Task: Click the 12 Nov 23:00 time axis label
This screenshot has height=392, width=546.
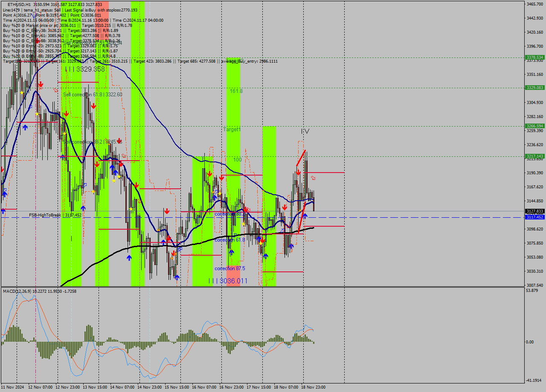Action: [x=68, y=387]
